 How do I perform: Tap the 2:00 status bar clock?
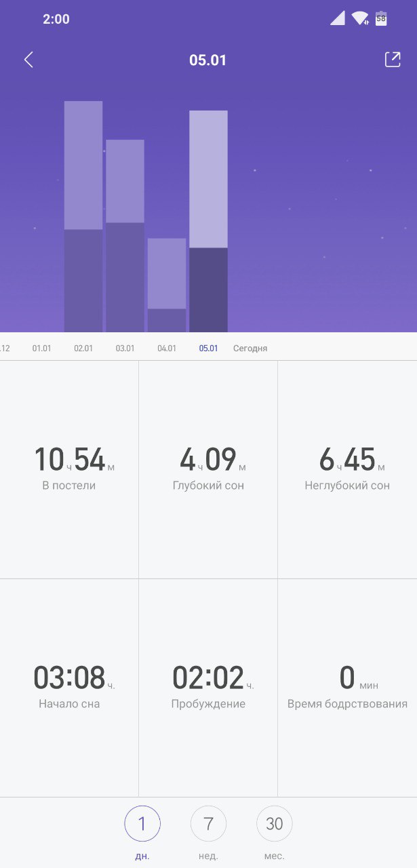click(56, 20)
